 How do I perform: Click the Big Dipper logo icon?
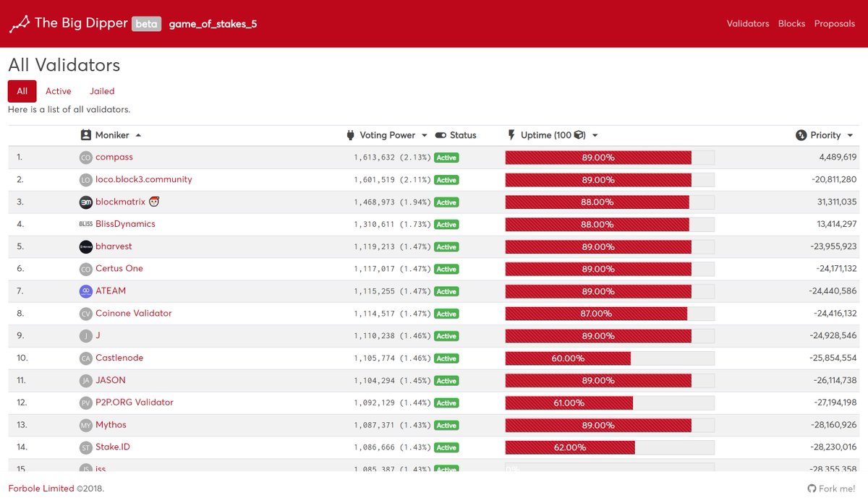pyautogui.click(x=20, y=24)
